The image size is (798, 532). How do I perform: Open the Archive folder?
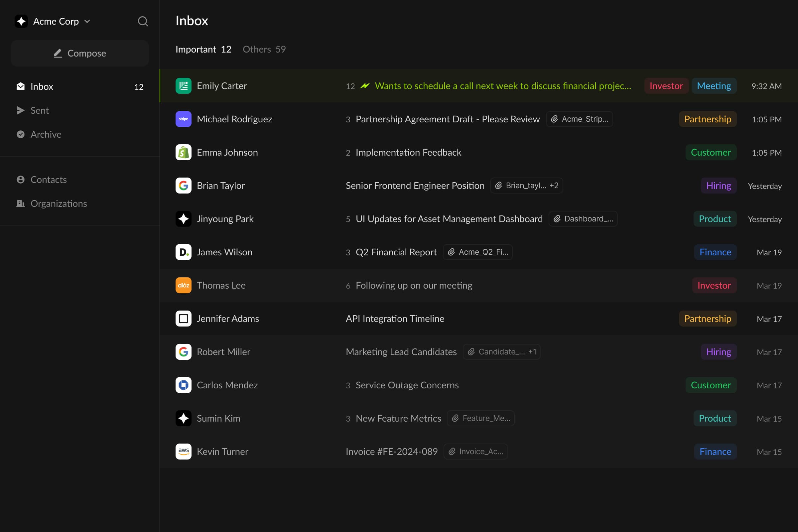(x=80, y=134)
